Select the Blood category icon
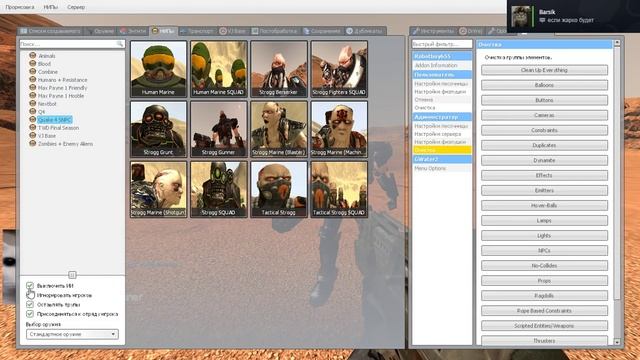Screen dimensions: 640x360 click(x=33, y=63)
